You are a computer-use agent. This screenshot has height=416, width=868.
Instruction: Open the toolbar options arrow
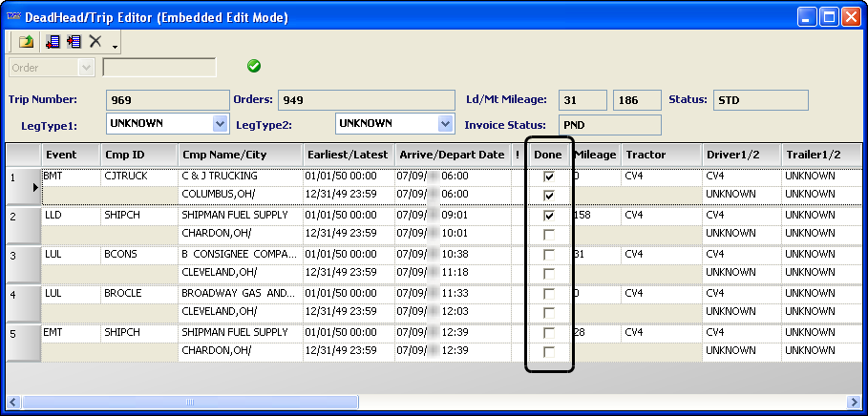tap(115, 45)
